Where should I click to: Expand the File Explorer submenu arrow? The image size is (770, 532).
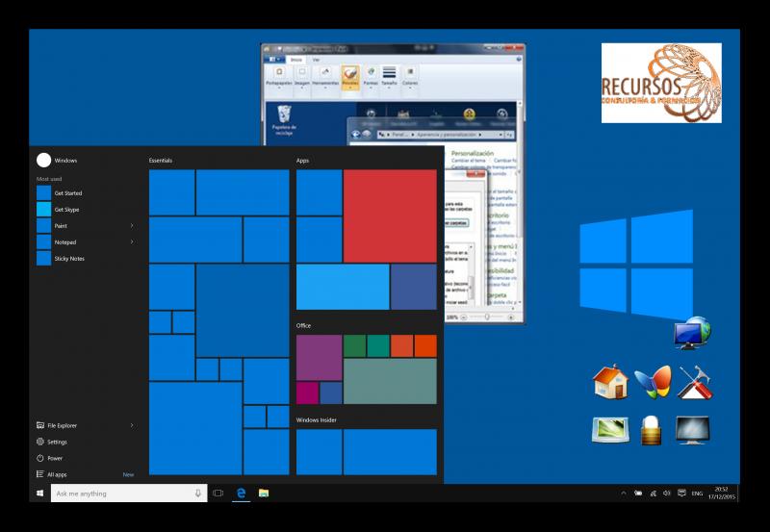coord(132,425)
